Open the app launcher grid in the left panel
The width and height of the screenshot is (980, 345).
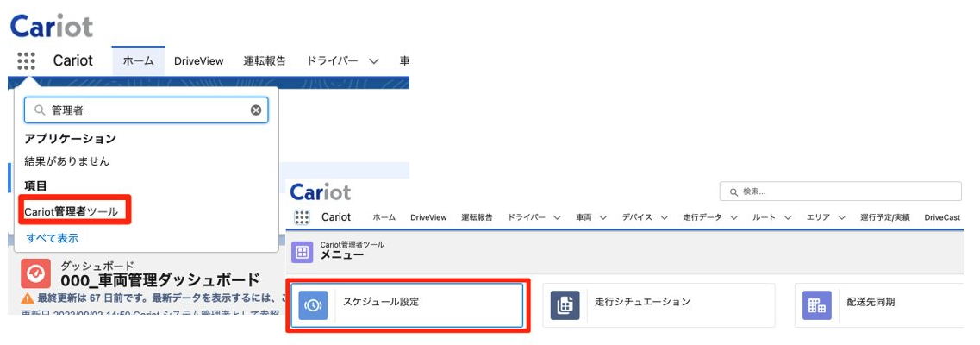pos(26,60)
